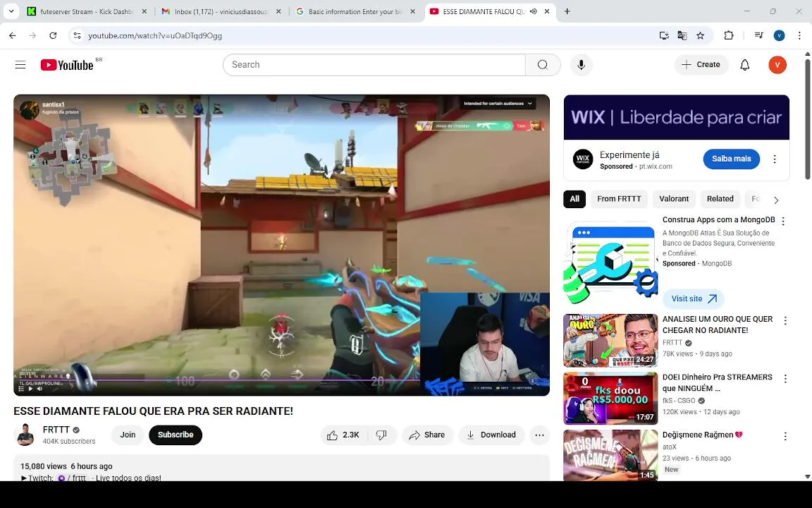Click the install/cast screen icon in address bar
This screenshot has height=508, width=812.
[664, 35]
